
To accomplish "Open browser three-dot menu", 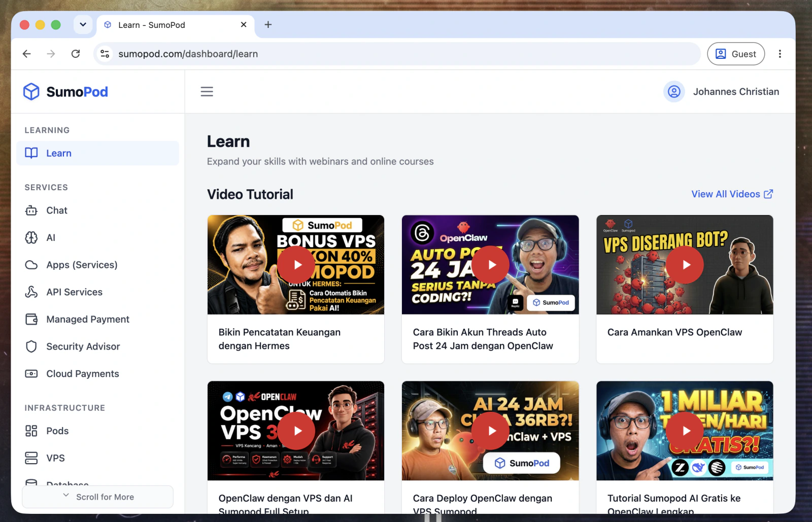I will (780, 54).
